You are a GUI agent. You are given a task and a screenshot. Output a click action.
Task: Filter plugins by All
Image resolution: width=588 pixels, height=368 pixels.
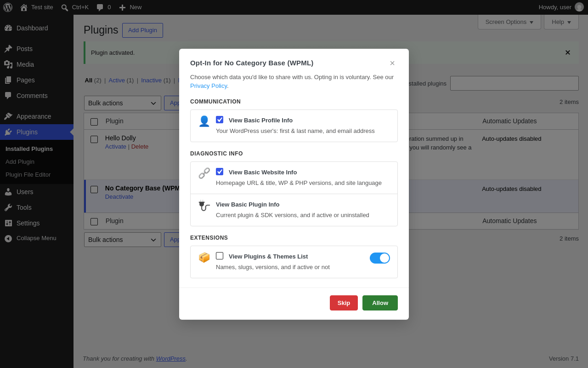[x=88, y=80]
